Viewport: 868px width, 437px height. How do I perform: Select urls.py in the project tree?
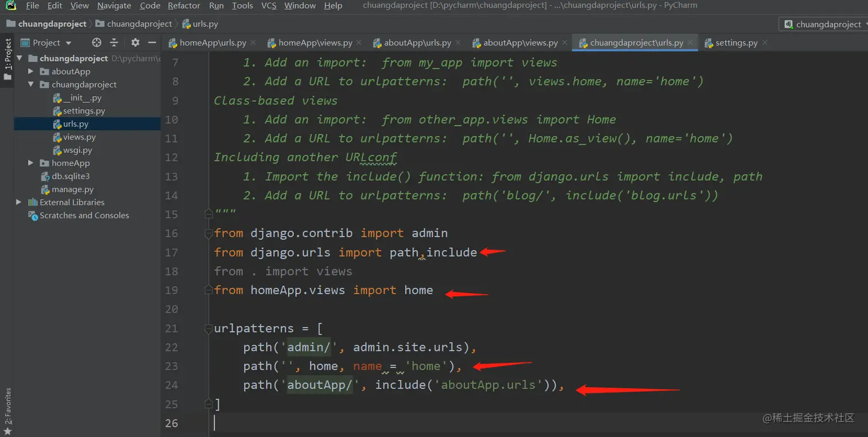(76, 124)
